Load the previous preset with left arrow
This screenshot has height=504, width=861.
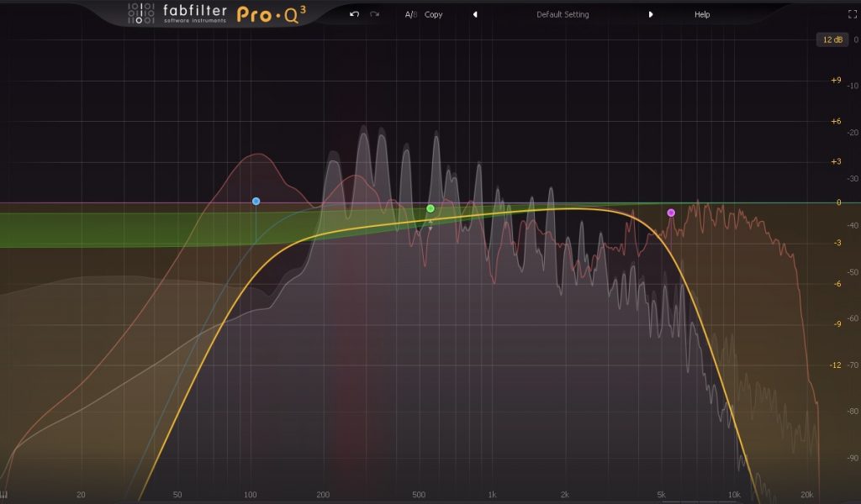click(x=475, y=14)
